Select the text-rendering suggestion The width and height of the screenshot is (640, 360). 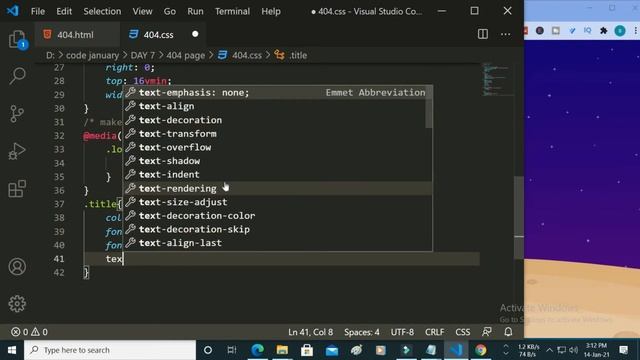(278, 188)
